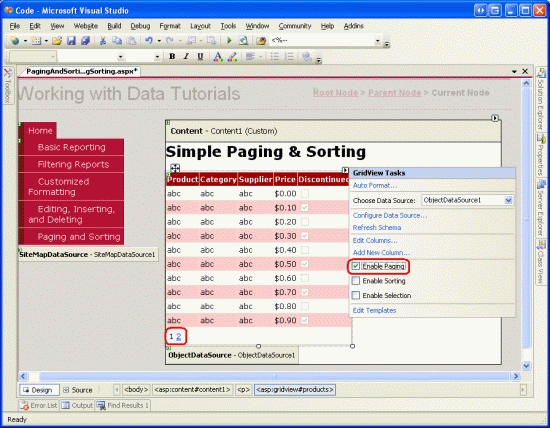Open the foreground color font icon

(218, 56)
